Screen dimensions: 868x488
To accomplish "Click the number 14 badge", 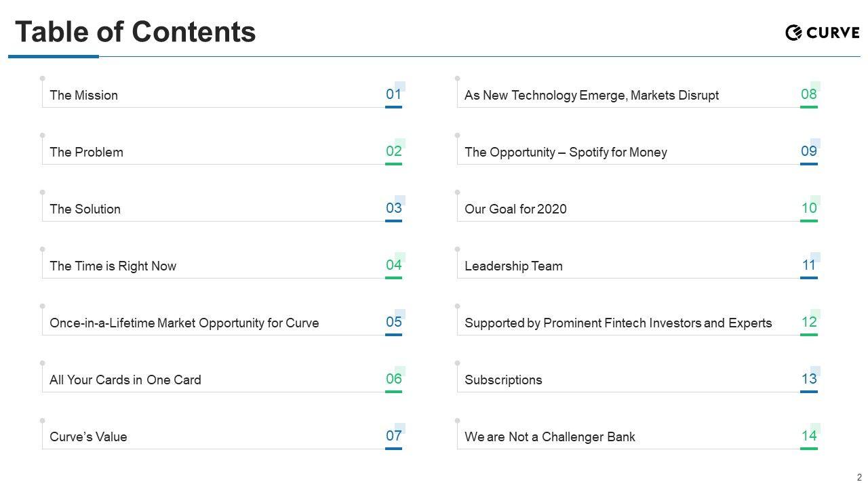I will coord(809,436).
